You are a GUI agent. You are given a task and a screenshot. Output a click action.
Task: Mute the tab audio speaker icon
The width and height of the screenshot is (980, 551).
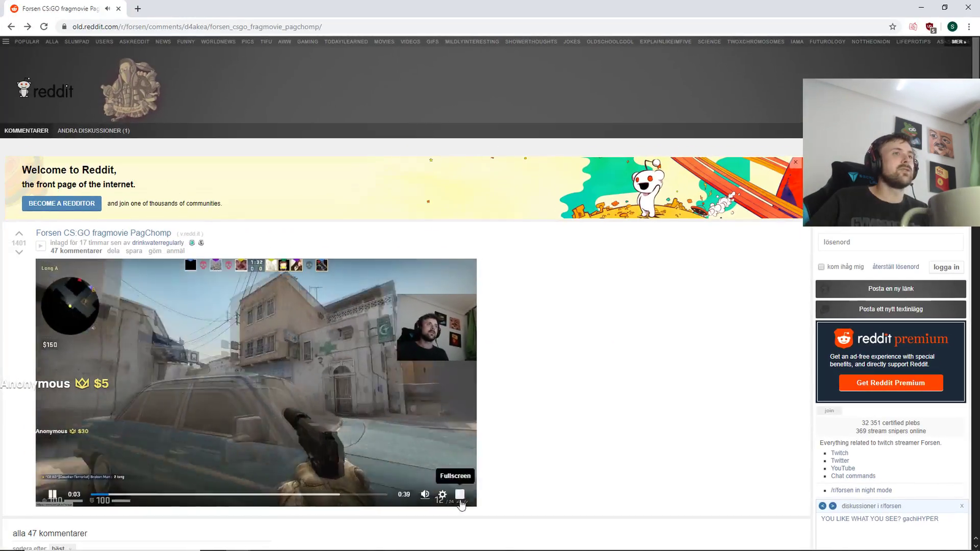tap(108, 9)
